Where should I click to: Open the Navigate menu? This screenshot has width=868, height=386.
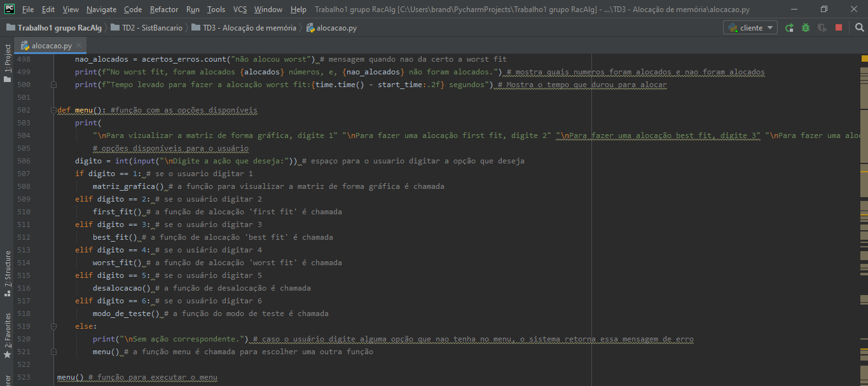click(102, 10)
